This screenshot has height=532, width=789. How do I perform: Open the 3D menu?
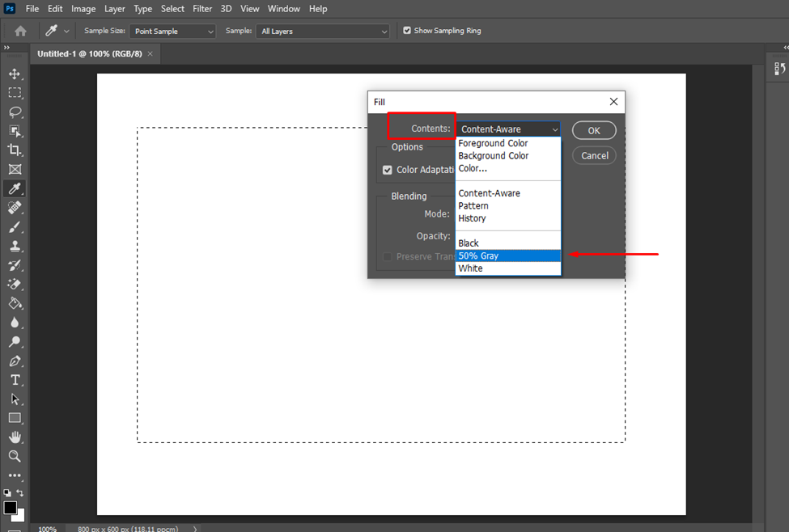tap(226, 9)
